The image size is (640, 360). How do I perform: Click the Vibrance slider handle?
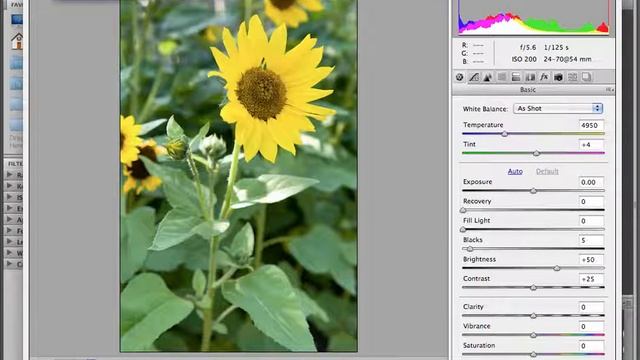533,336
